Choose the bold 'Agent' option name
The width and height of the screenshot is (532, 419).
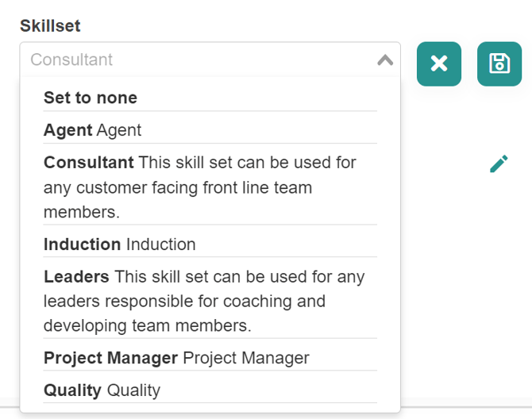tap(67, 130)
